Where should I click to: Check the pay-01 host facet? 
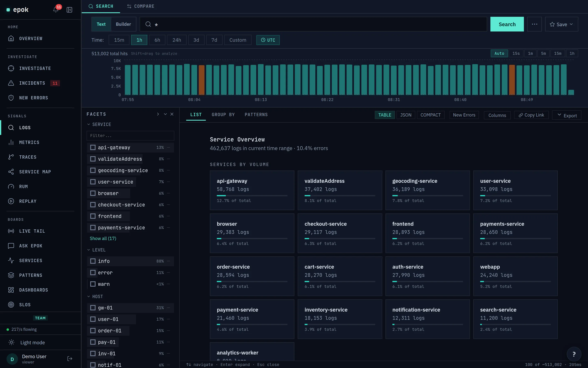click(93, 342)
